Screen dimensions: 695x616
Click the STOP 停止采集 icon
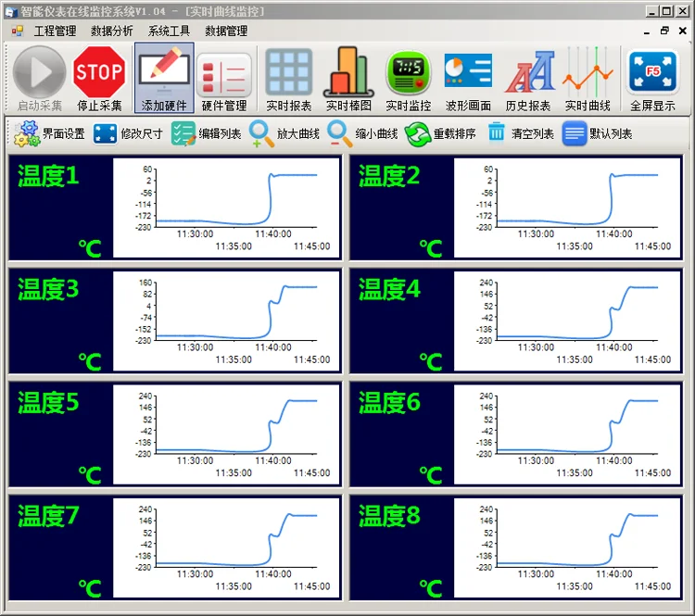(99, 72)
